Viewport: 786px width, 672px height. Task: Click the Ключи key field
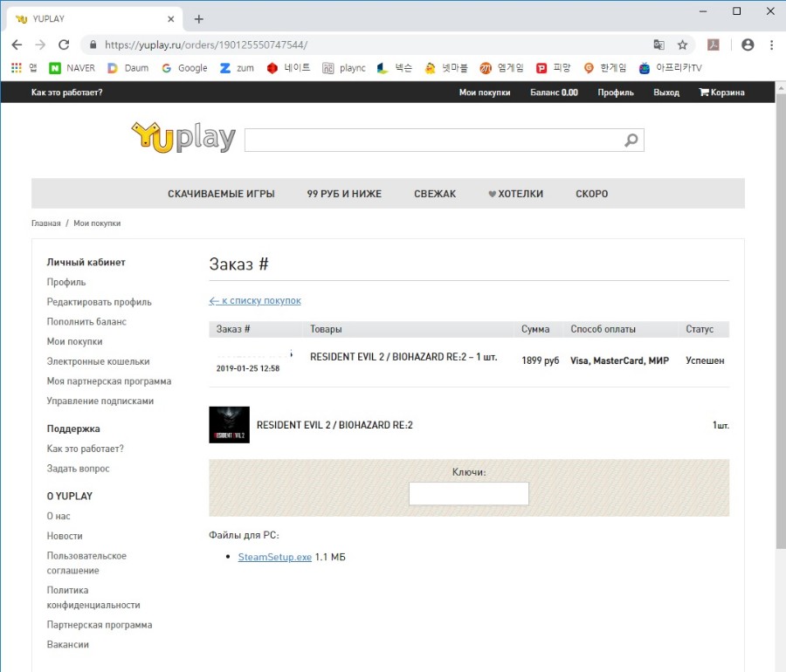(x=469, y=494)
